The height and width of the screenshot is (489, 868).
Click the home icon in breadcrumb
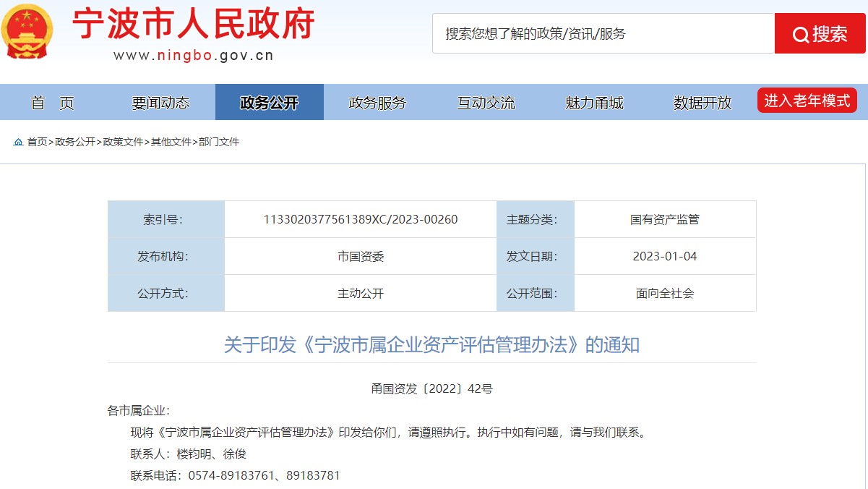[x=18, y=143]
